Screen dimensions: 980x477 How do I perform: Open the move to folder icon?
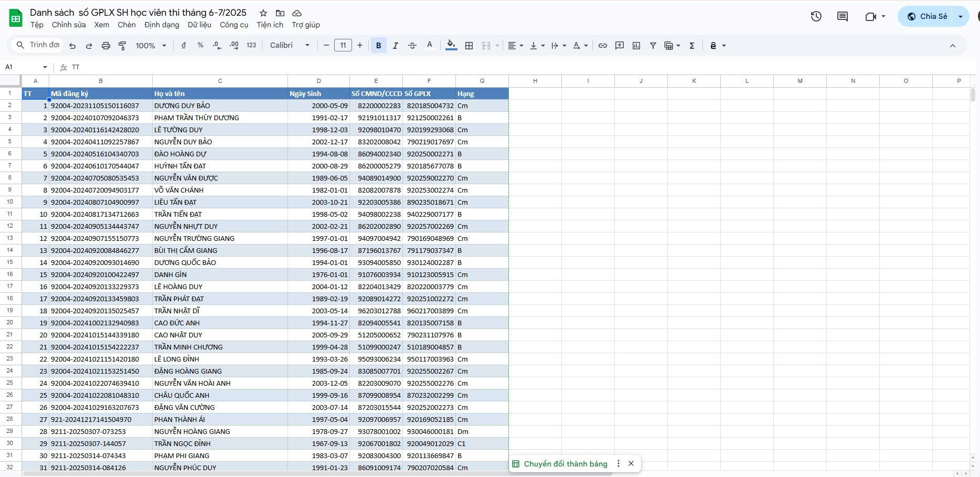point(280,13)
